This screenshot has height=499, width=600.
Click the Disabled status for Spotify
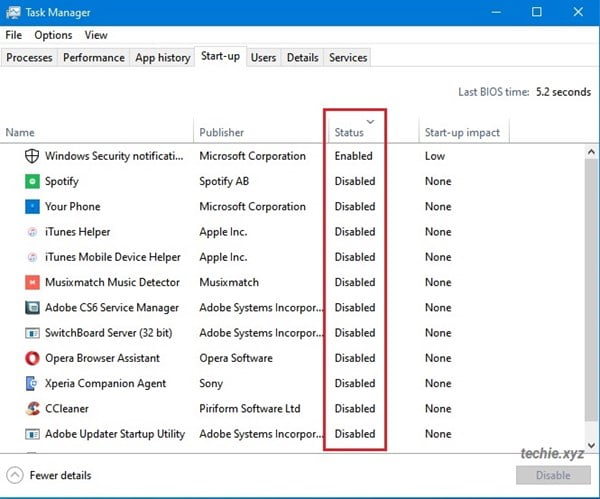pos(355,181)
